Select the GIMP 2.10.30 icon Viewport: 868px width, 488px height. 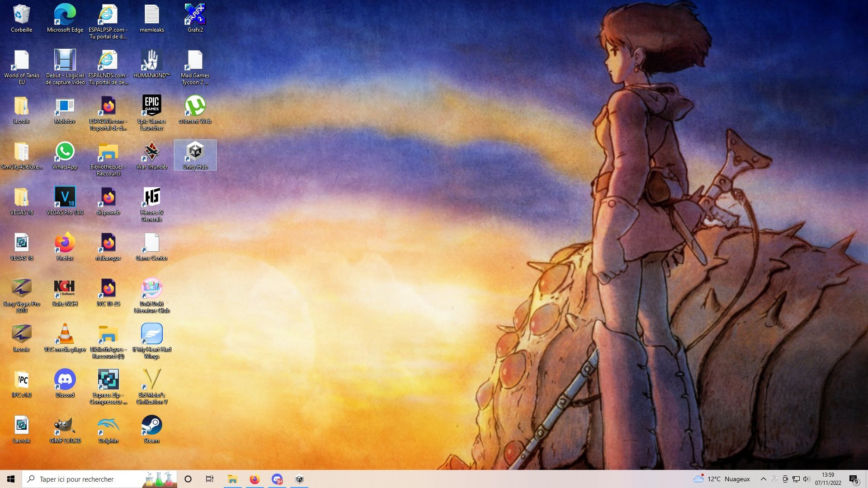tap(65, 426)
